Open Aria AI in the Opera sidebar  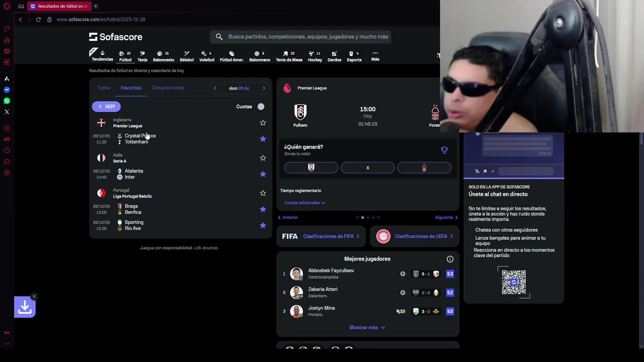click(x=7, y=79)
